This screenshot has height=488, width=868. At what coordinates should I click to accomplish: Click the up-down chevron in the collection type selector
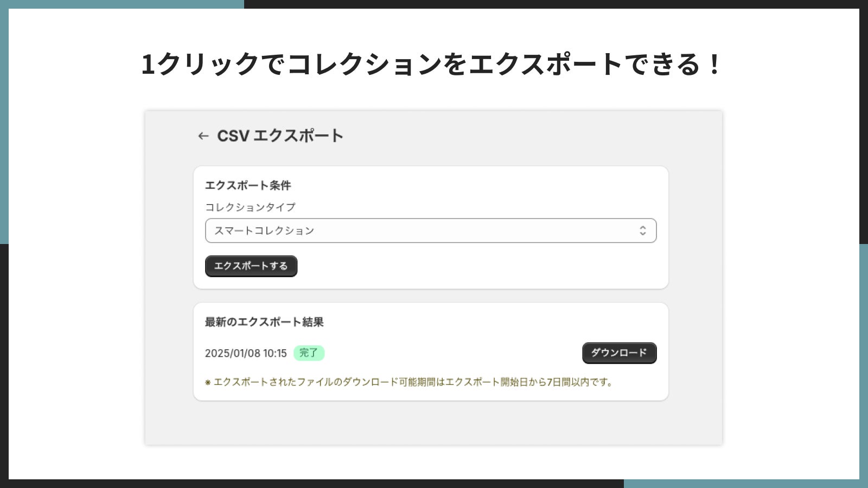642,230
